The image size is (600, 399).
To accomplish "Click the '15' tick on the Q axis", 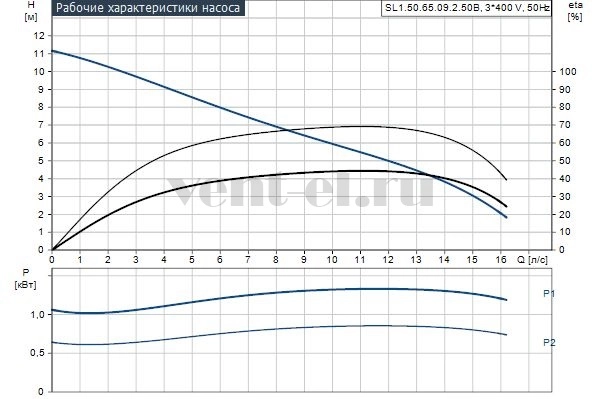I will [472, 260].
